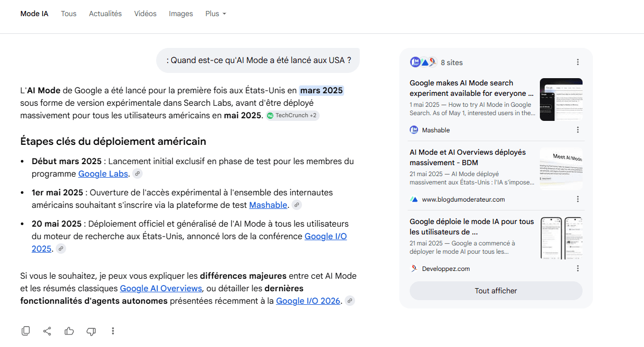
Task: Open the Mashable link in the bullet
Action: (x=268, y=205)
